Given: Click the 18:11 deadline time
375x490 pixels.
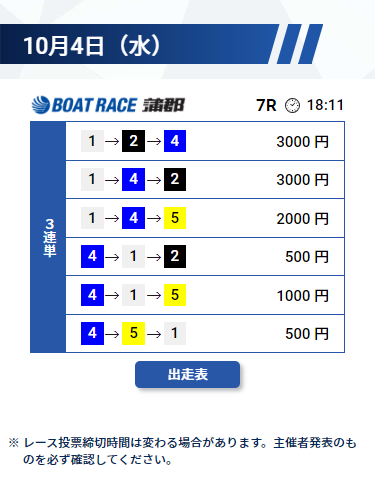Looking at the screenshot, I should coord(325,105).
